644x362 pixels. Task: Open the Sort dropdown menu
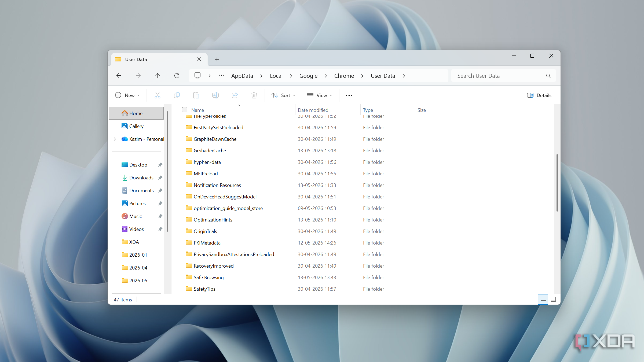click(283, 95)
